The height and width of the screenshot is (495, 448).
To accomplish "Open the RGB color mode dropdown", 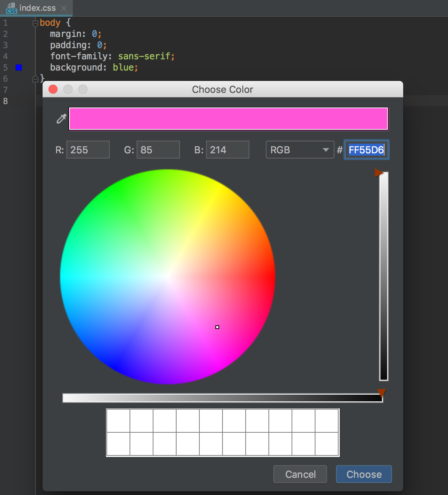I will (x=300, y=150).
